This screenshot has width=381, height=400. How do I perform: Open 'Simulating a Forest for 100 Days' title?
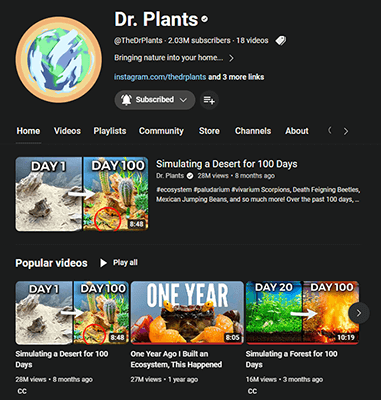click(x=292, y=359)
